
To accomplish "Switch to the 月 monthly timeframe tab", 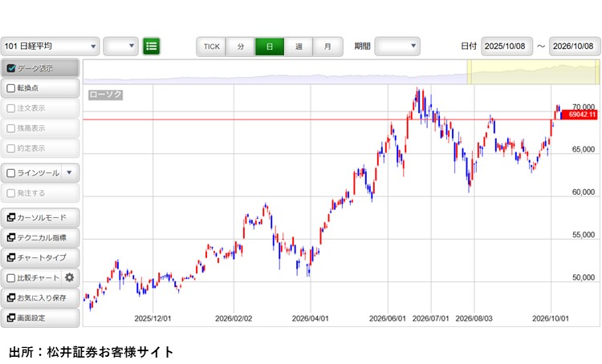I will pyautogui.click(x=327, y=47).
